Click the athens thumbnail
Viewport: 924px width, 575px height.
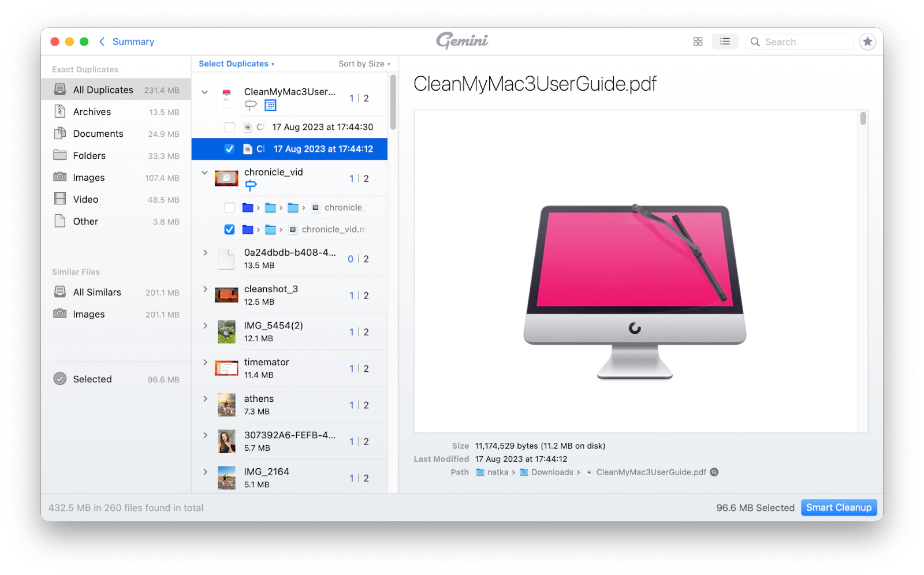[226, 405]
